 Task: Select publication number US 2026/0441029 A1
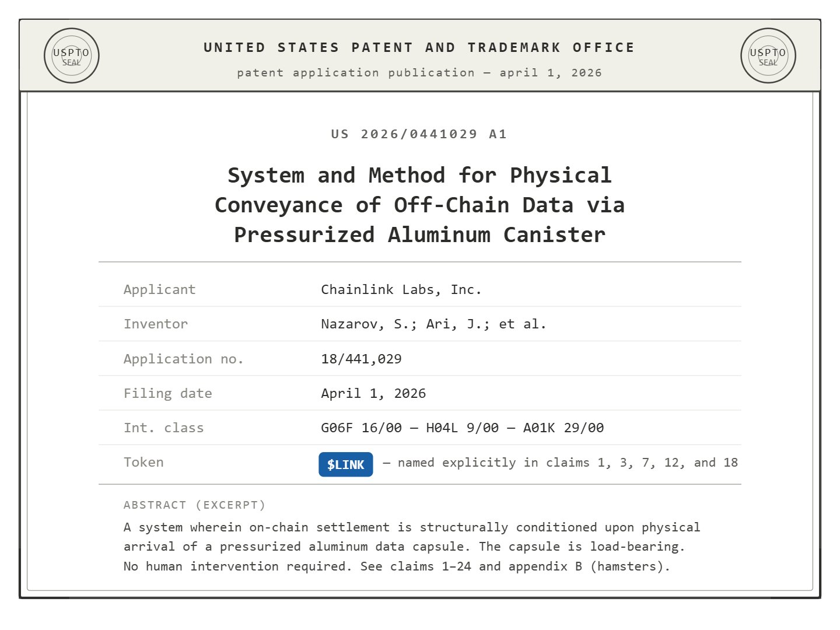419,134
